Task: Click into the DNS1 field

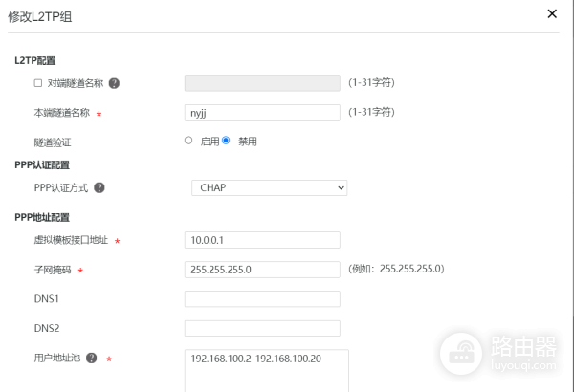Action: click(262, 299)
